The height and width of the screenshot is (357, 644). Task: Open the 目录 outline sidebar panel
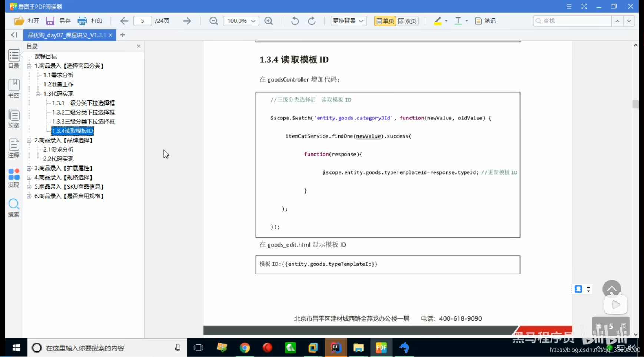pos(14,59)
